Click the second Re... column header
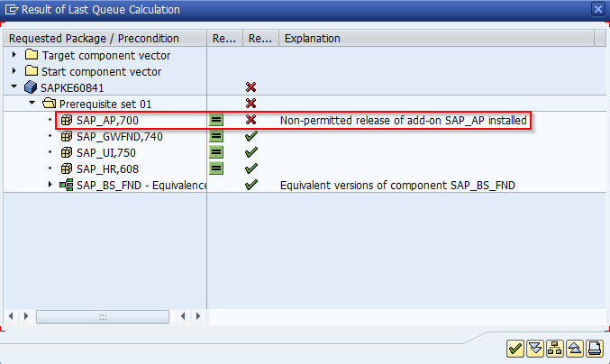Screen dimensions: 610x364 click(260, 38)
